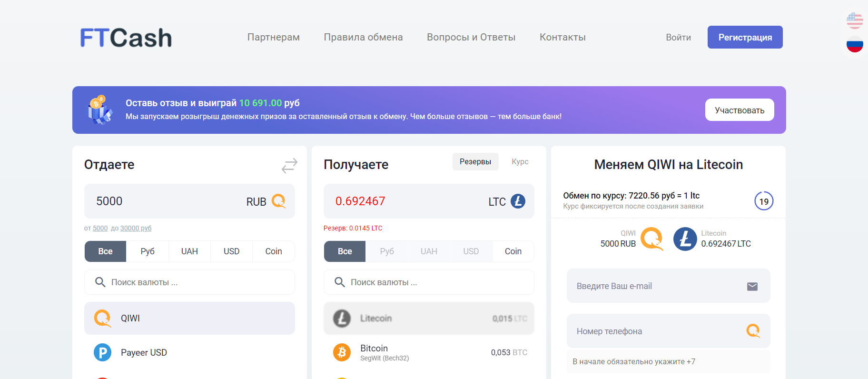The width and height of the screenshot is (868, 379).
Task: Click the Litecoin icon in the receive amount field
Action: pyautogui.click(x=518, y=201)
